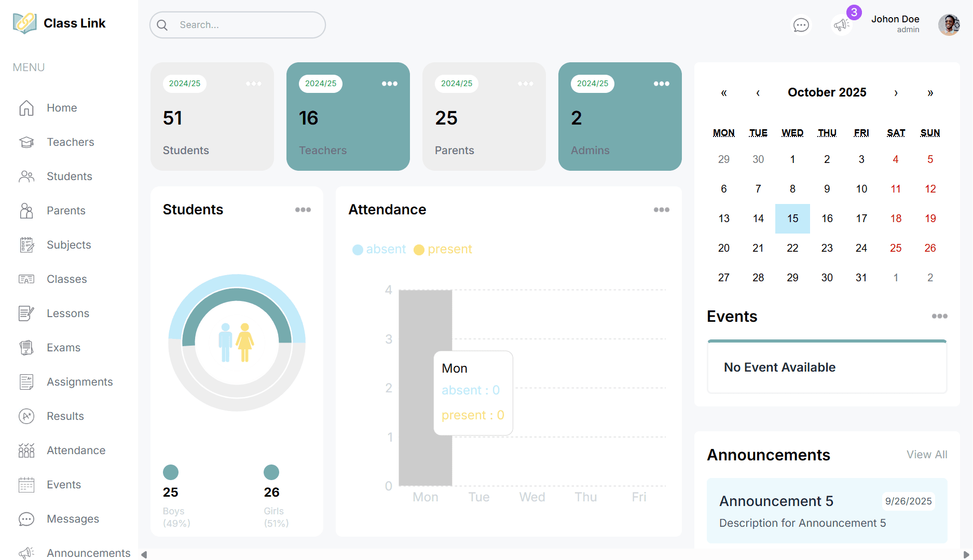The width and height of the screenshot is (973, 560).
Task: Open the Messages menu item
Action: (x=73, y=519)
